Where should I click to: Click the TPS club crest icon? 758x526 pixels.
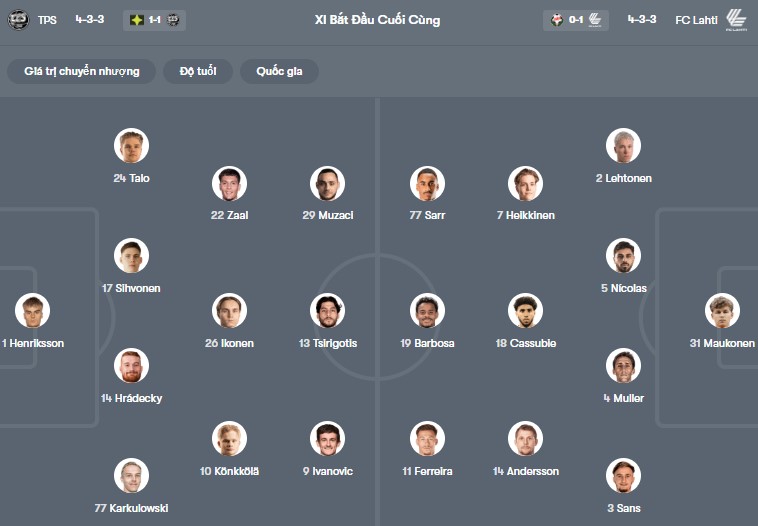(x=18, y=20)
